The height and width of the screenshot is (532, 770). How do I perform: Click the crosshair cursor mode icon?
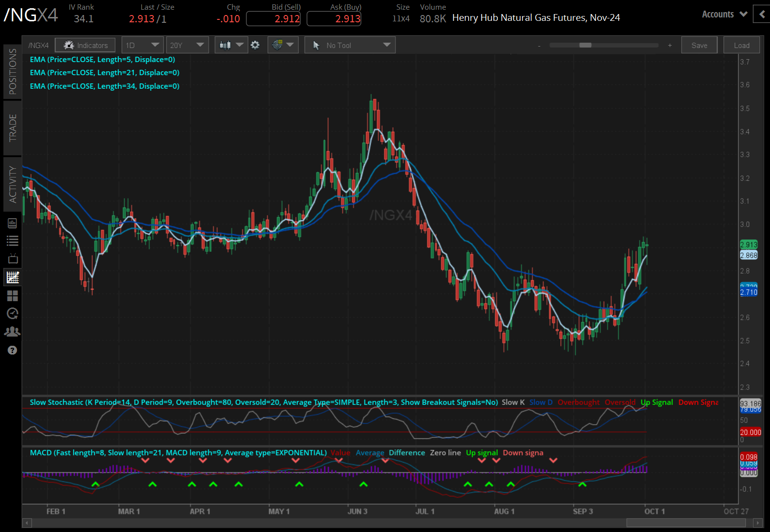coord(278,45)
